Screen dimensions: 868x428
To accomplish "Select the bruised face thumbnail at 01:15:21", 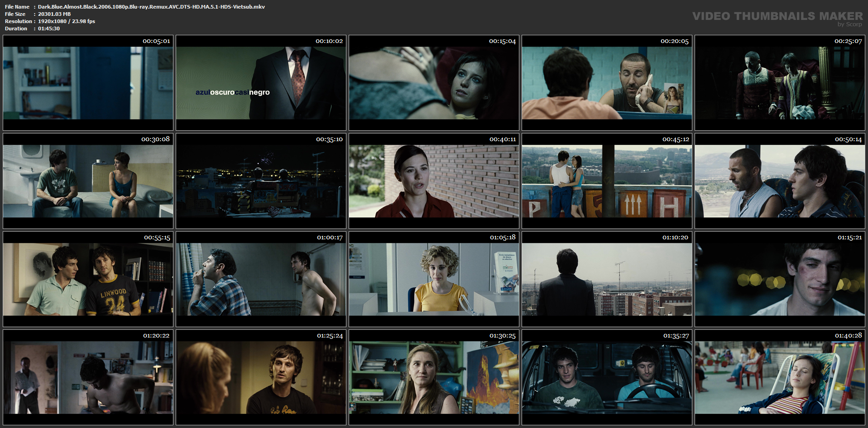I will (x=780, y=279).
